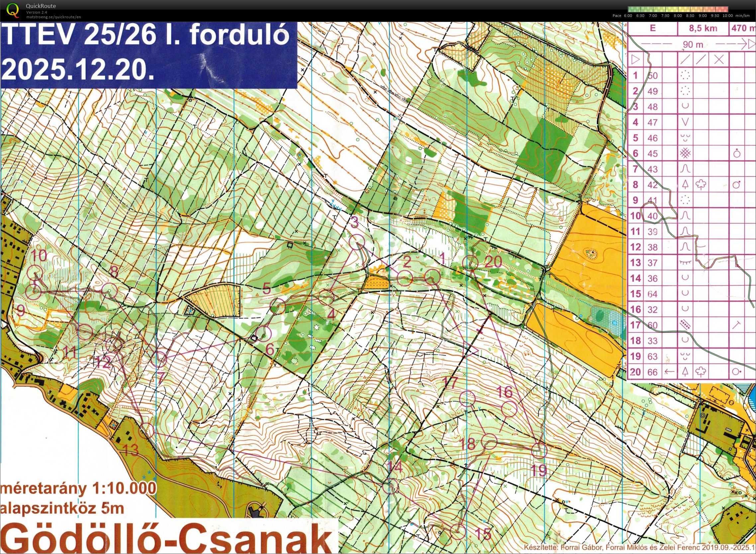Click the start triangle symbol in control sheet

coord(635,60)
